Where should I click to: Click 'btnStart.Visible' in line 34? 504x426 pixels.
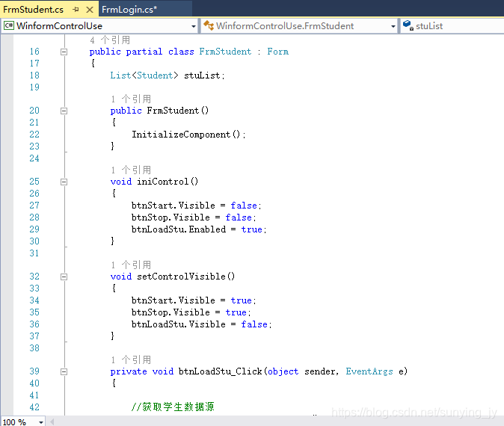[x=173, y=300]
